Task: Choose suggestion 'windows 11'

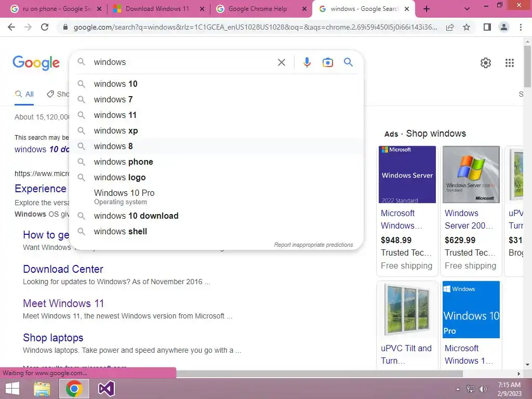Action: pyautogui.click(x=216, y=115)
